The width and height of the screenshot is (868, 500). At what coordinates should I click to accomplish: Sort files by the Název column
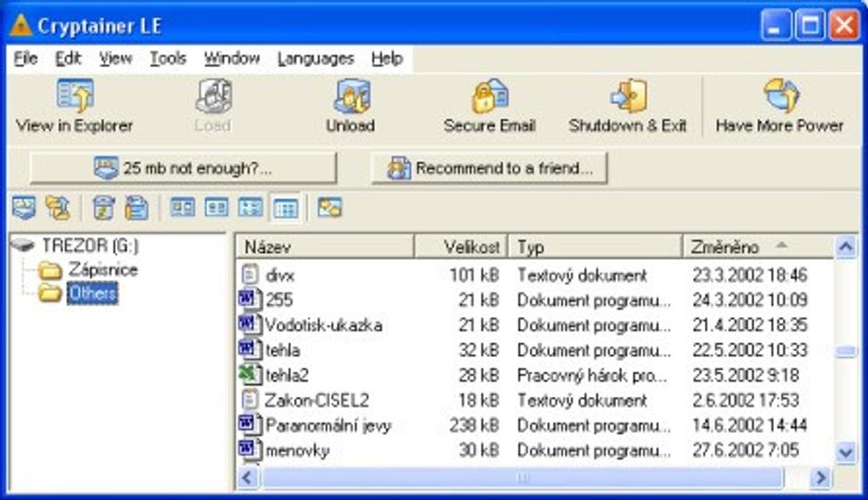pyautogui.click(x=325, y=246)
